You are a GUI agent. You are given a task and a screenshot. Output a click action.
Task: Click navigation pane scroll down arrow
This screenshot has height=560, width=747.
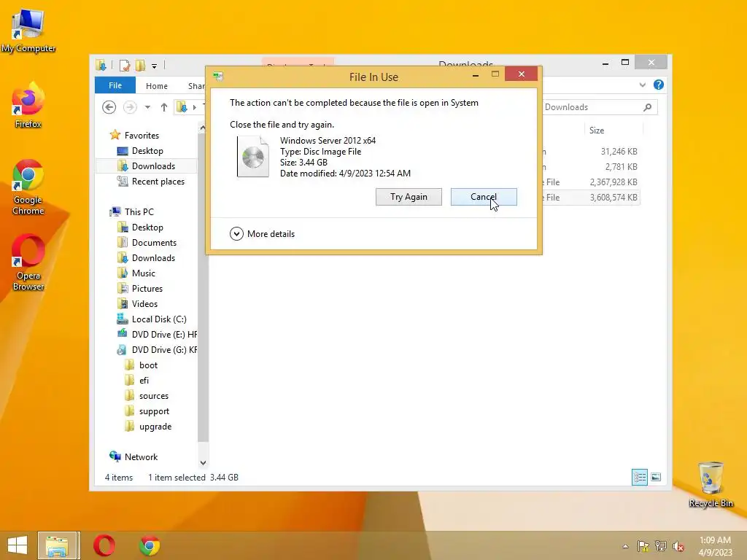(203, 463)
